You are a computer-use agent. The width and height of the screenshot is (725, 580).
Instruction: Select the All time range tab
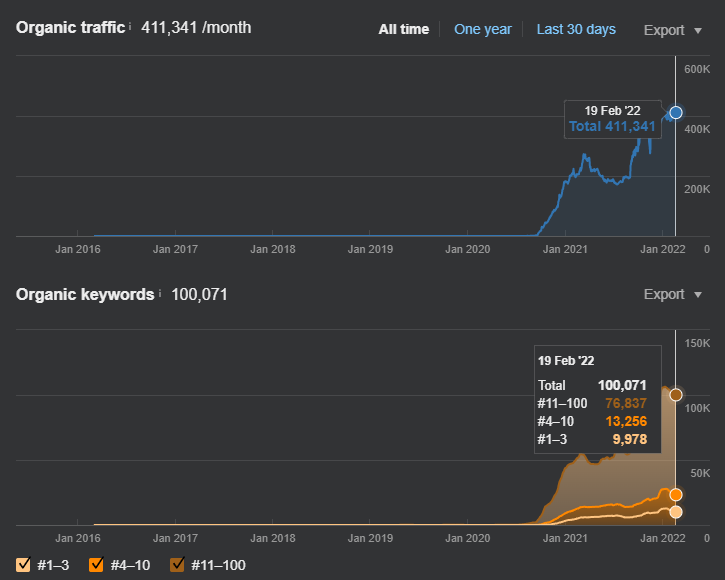pos(404,29)
